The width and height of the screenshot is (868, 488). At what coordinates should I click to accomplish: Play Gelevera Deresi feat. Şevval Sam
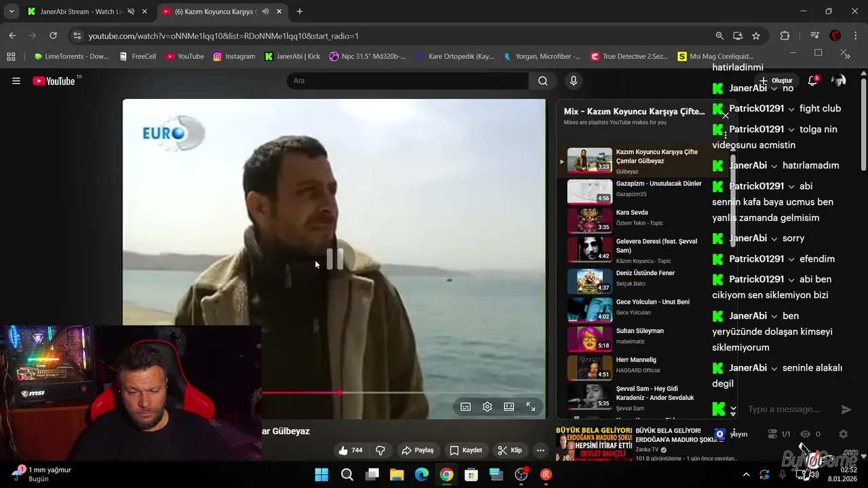pos(644,249)
